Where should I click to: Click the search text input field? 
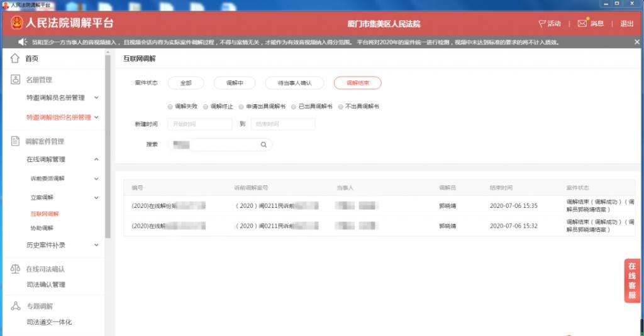(220, 144)
